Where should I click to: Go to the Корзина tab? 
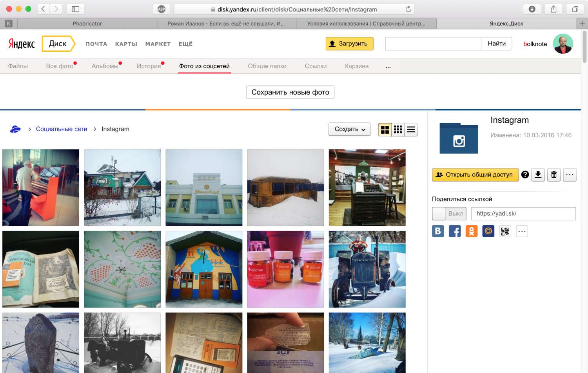tap(357, 66)
